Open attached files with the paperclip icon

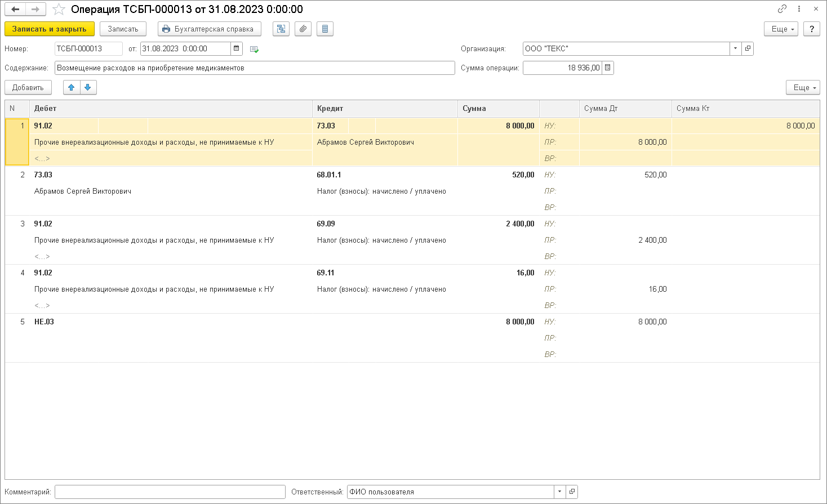(x=303, y=29)
